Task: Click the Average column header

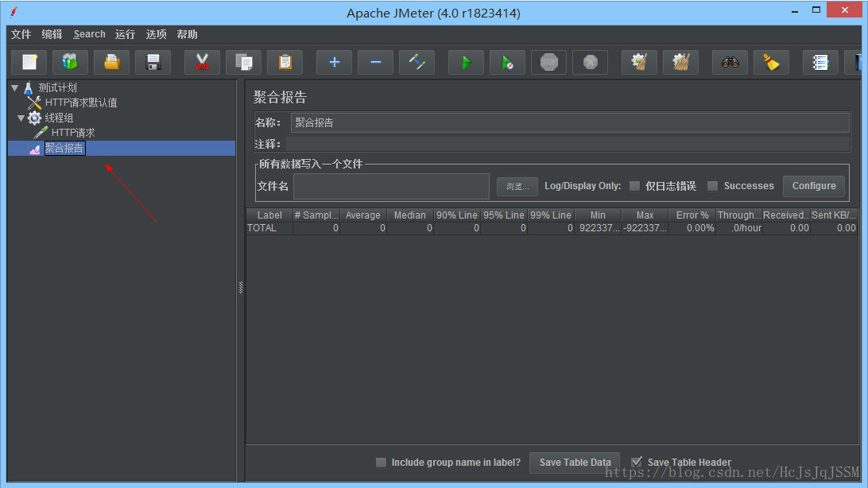Action: tap(363, 215)
